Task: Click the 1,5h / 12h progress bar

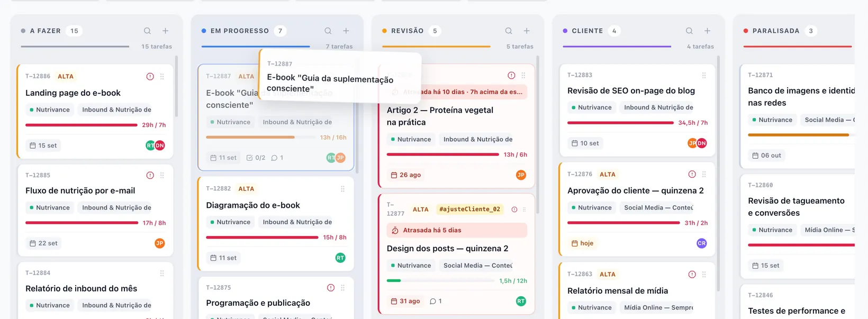Action: pyautogui.click(x=441, y=281)
